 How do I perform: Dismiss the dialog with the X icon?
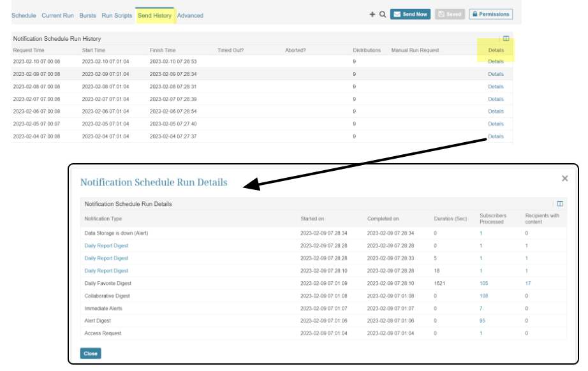(x=564, y=178)
